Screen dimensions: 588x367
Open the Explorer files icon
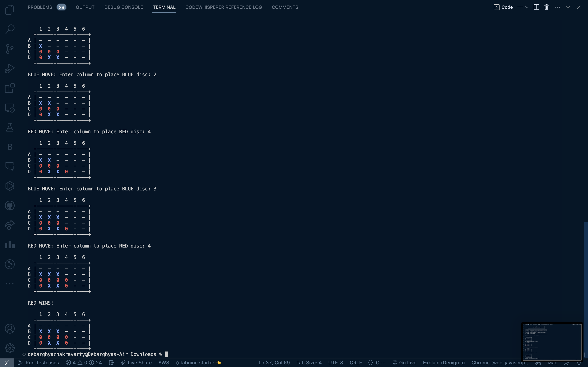click(10, 10)
